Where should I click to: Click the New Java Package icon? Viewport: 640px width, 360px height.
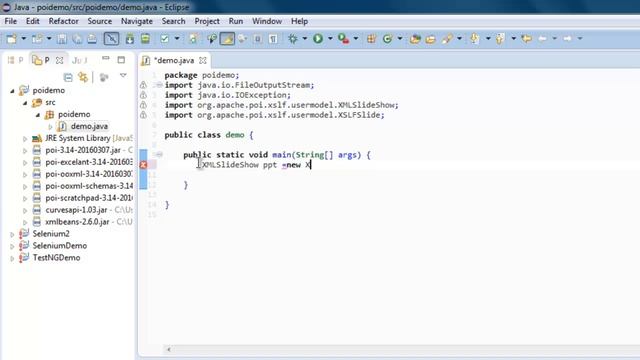(371, 39)
